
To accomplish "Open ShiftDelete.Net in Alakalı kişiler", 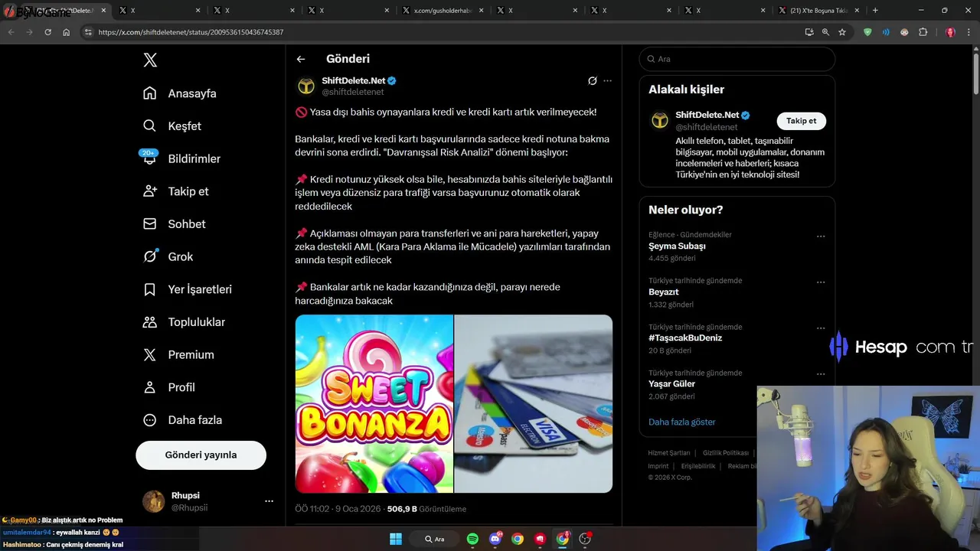I will pos(706,115).
